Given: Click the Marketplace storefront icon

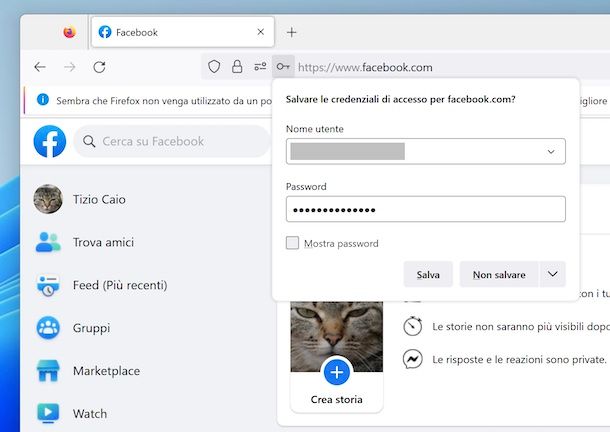Looking at the screenshot, I should tap(48, 371).
